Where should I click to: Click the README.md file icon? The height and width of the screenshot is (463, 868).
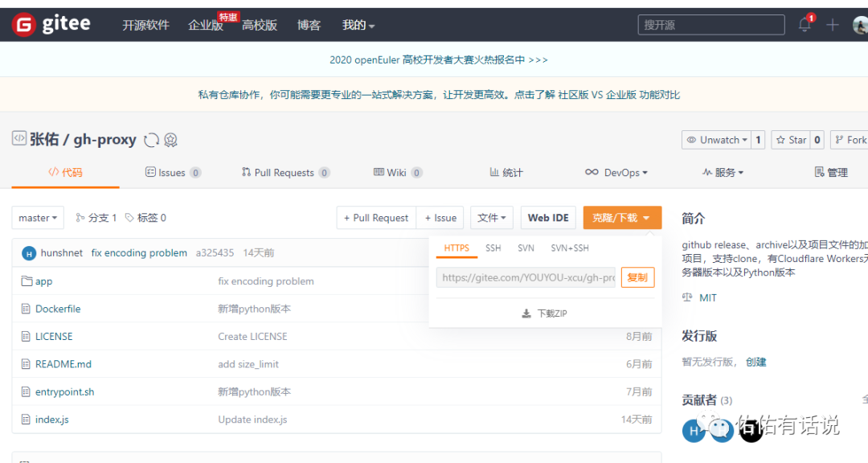26,364
